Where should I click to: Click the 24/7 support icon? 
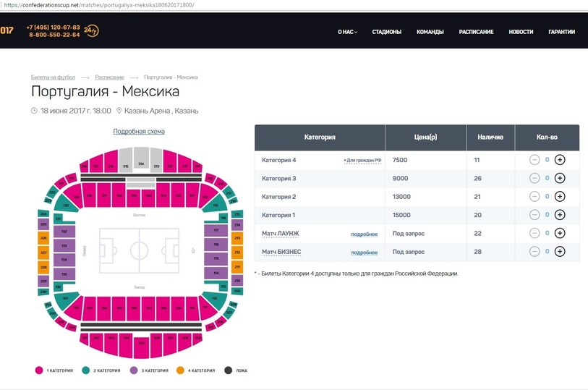click(91, 30)
